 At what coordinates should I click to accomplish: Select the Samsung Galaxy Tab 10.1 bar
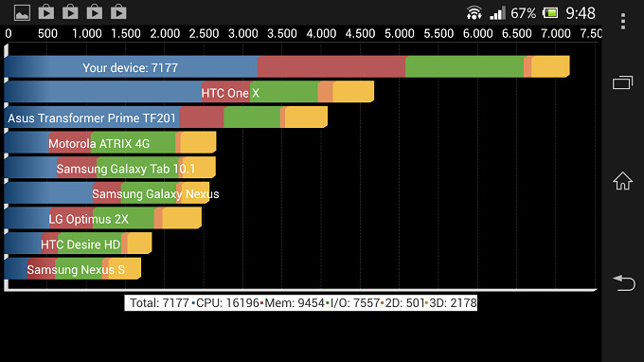[x=110, y=167]
